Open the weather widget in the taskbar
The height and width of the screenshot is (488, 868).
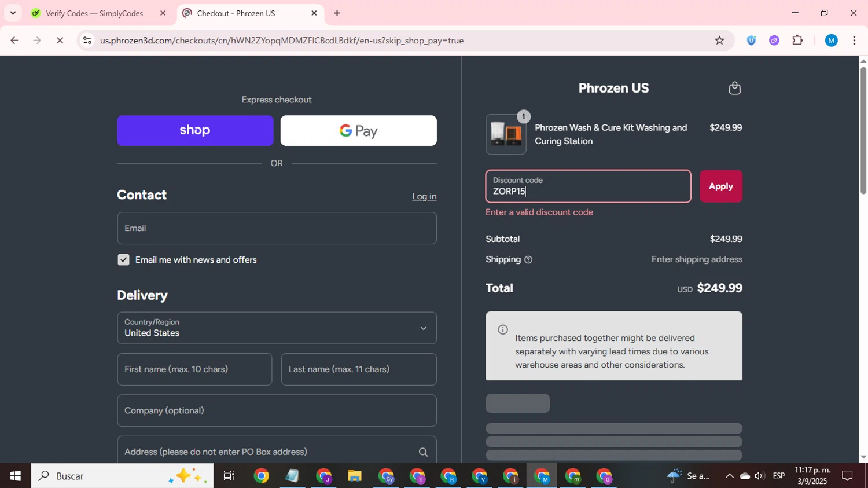689,476
